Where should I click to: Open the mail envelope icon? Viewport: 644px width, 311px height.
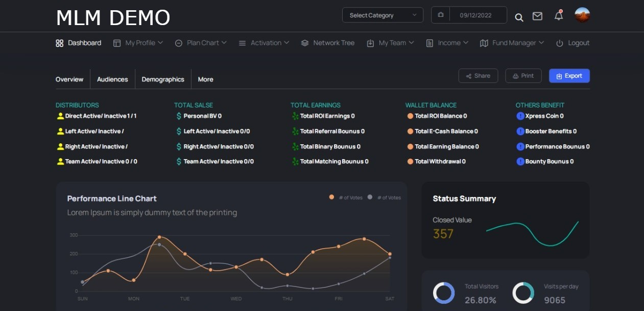tap(537, 16)
